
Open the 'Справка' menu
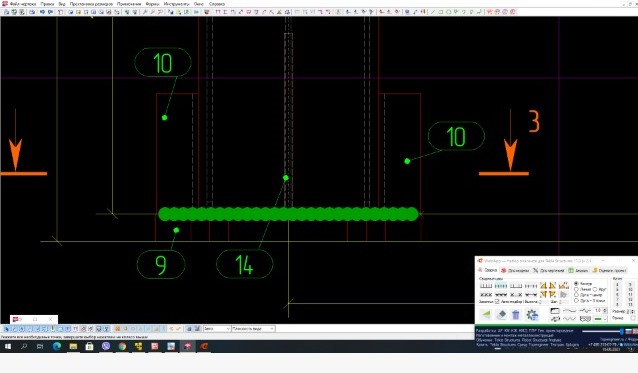click(x=217, y=4)
